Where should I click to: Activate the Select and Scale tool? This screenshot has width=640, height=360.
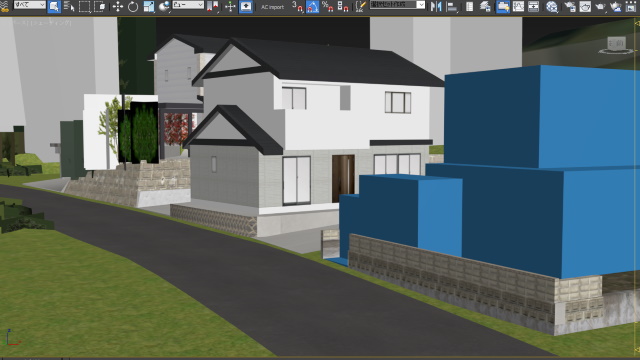coord(149,7)
